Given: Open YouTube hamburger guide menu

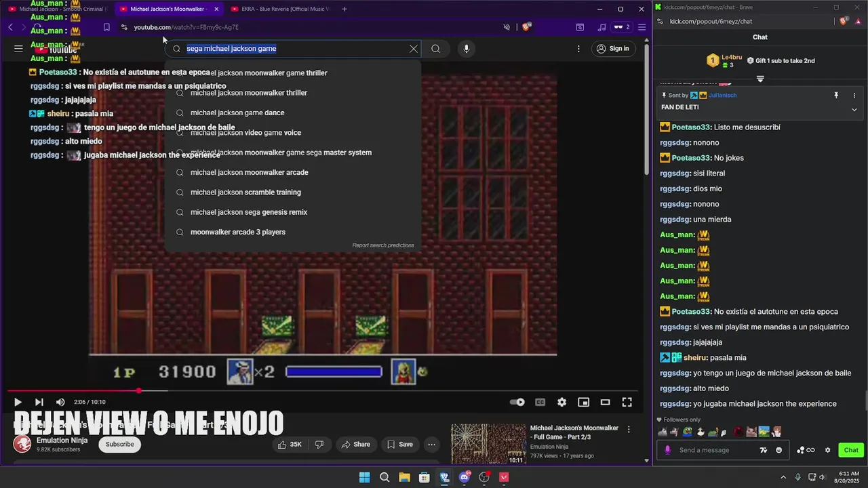Looking at the screenshot, I should click(x=18, y=49).
